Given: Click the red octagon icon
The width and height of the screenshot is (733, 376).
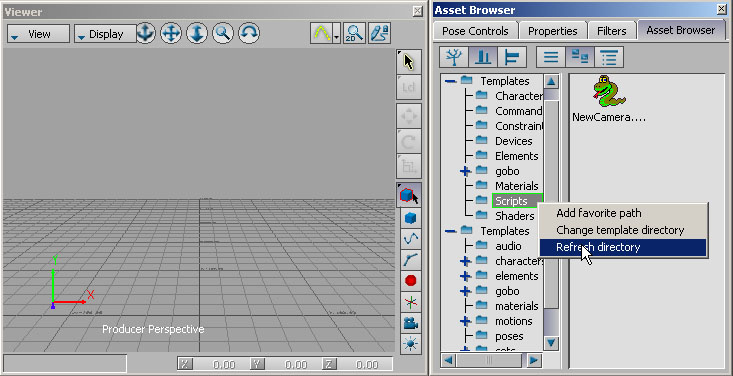Looking at the screenshot, I should pyautogui.click(x=410, y=281).
